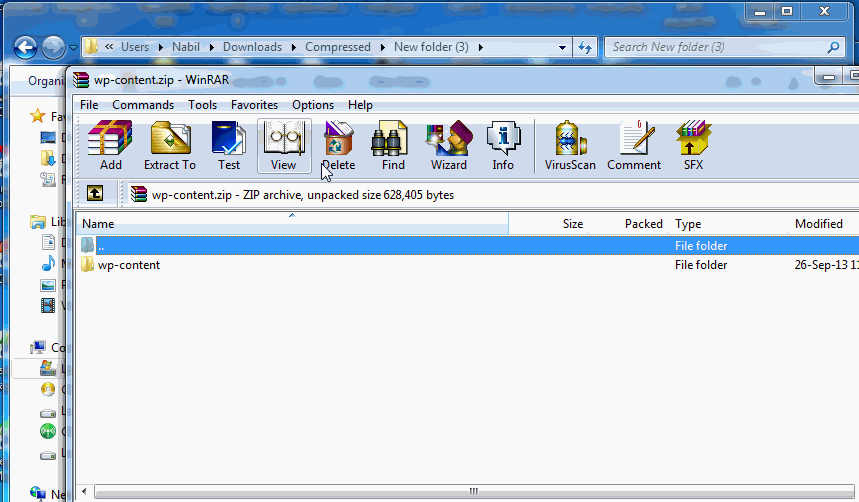Open the View file tool

click(284, 145)
